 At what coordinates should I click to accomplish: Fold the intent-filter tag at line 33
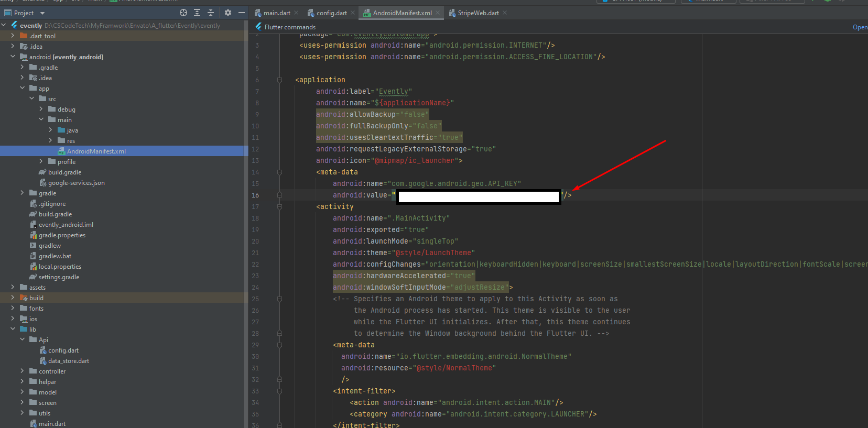tap(279, 391)
